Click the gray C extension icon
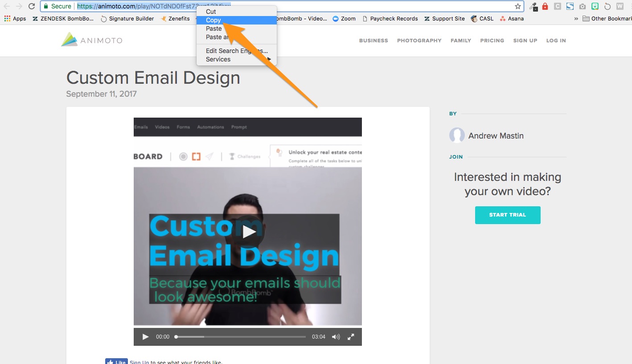This screenshot has height=364, width=632. (x=557, y=6)
